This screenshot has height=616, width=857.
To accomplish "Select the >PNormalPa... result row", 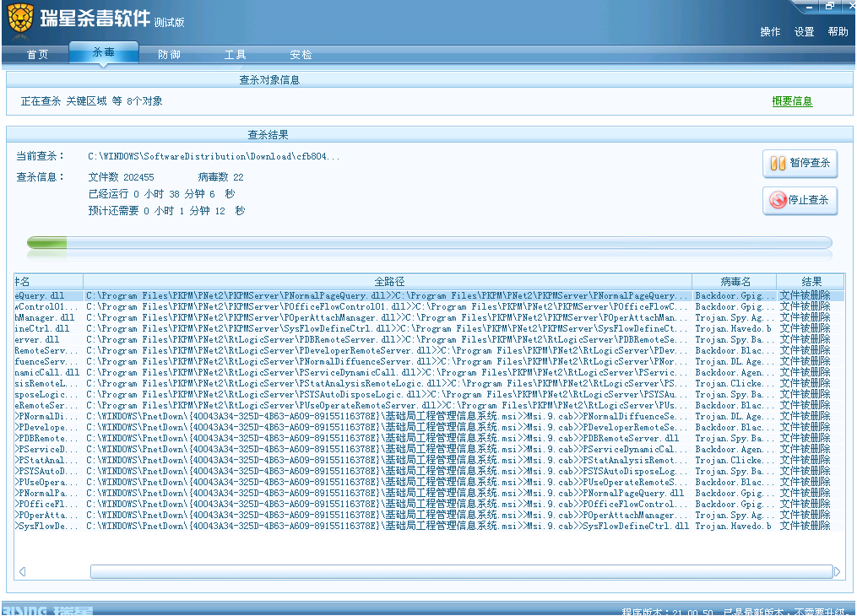I will point(430,493).
